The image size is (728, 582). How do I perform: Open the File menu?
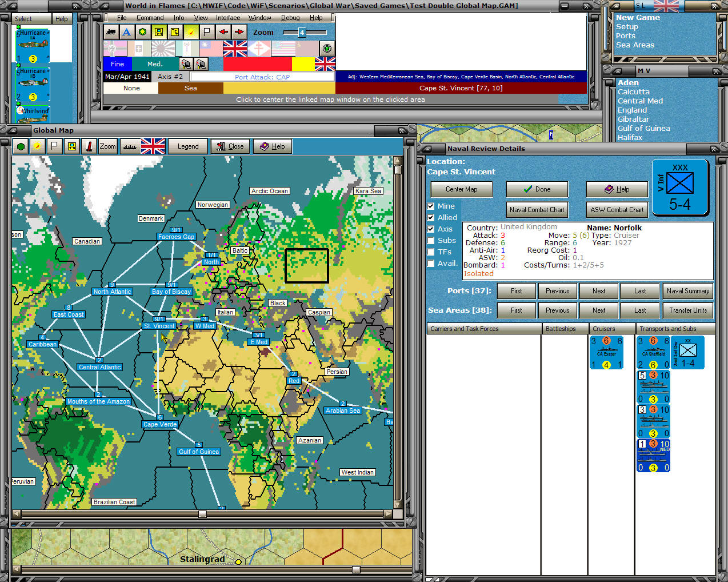click(121, 18)
